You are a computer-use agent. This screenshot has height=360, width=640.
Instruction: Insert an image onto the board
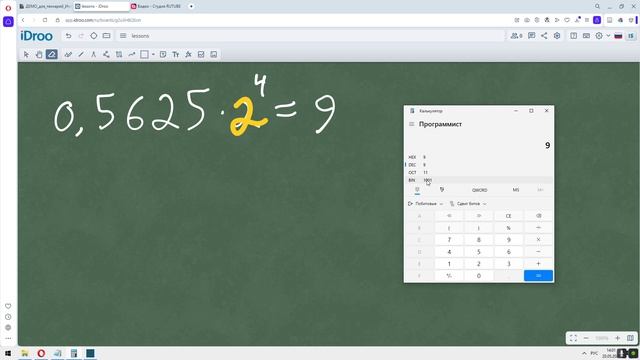(x=213, y=54)
